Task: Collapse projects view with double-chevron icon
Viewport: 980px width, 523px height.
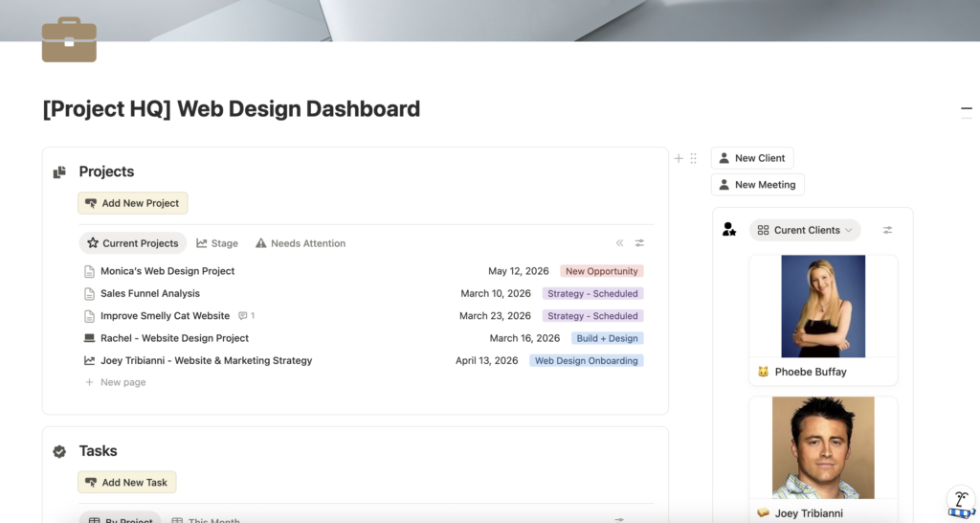Action: pyautogui.click(x=619, y=242)
